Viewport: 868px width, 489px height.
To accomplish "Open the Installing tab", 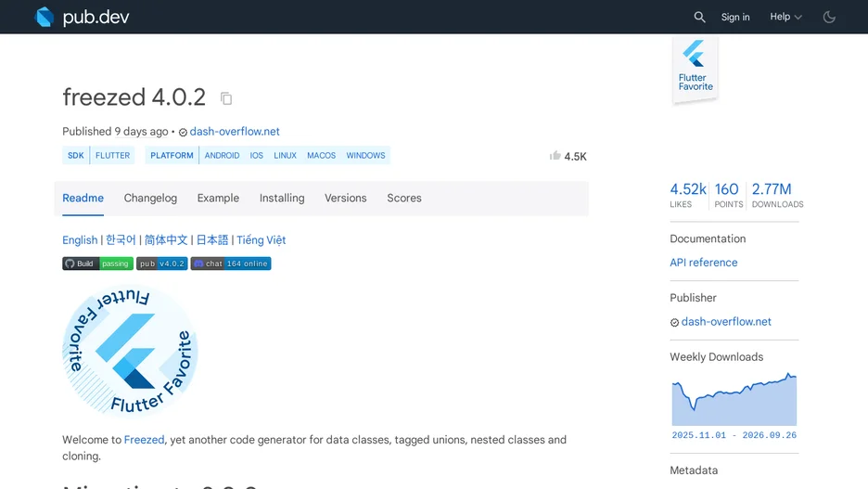I will tap(282, 199).
